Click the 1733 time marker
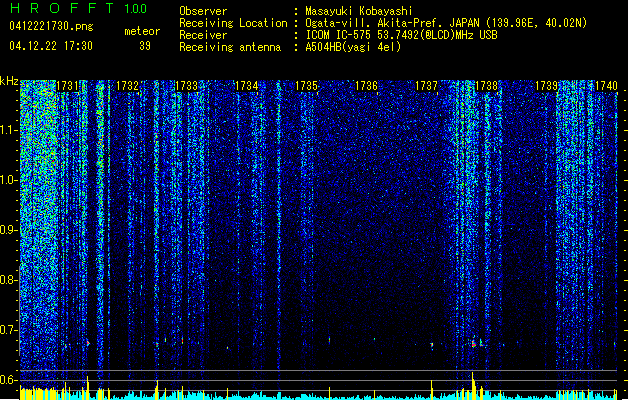 click(x=187, y=86)
